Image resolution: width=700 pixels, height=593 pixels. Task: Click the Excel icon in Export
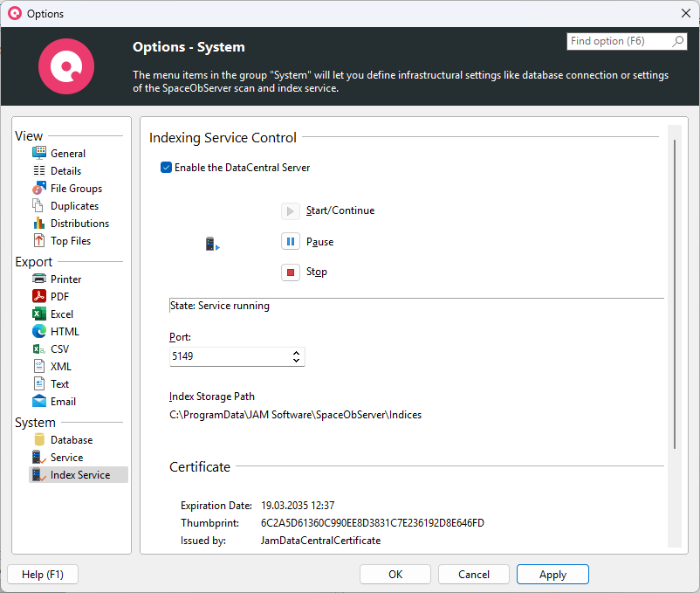(39, 314)
